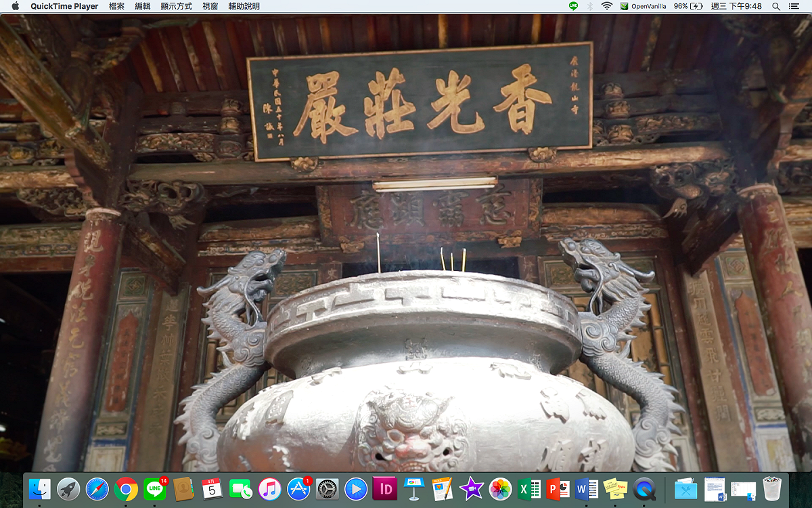Open Launchpad rocket icon
The height and width of the screenshot is (508, 812).
(68, 488)
